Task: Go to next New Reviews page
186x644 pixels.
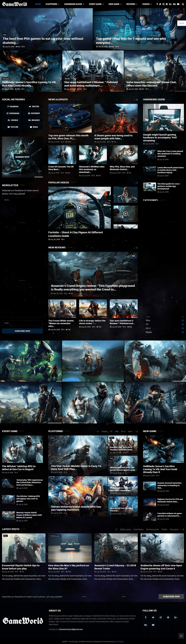Action: (x=137, y=248)
